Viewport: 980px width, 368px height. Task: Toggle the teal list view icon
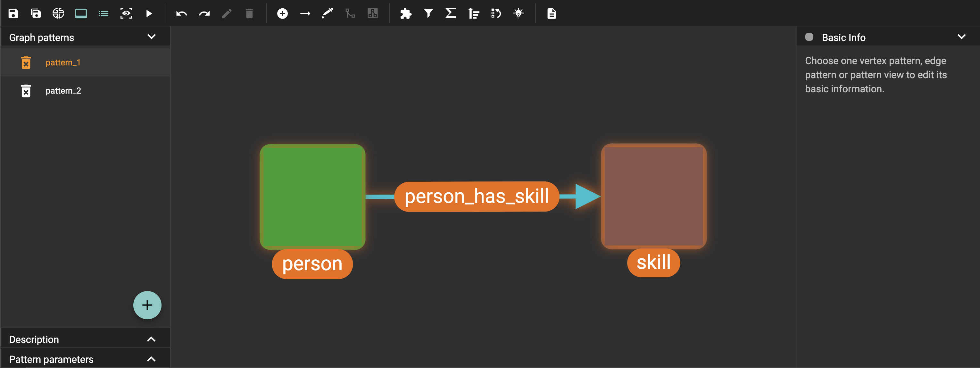pos(104,14)
